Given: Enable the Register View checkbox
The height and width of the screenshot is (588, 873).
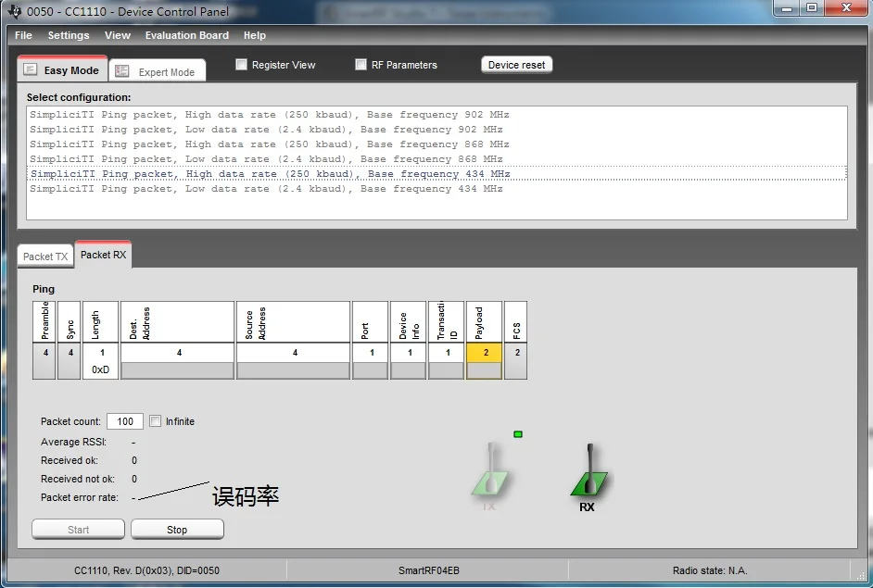Looking at the screenshot, I should (x=241, y=65).
